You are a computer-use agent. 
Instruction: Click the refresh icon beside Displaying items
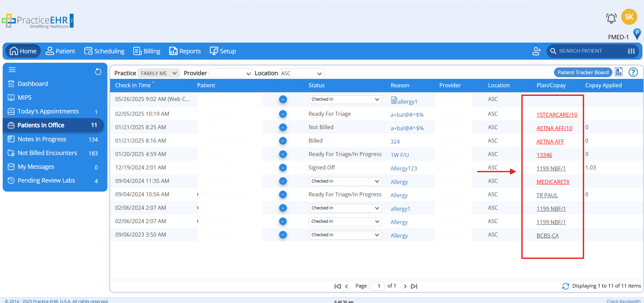[x=565, y=286]
